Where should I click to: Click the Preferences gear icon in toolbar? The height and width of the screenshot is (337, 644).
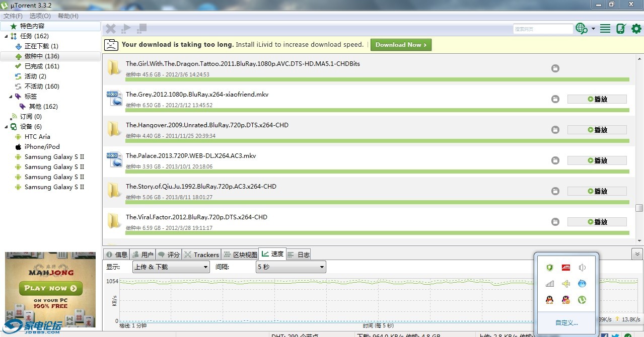point(636,29)
